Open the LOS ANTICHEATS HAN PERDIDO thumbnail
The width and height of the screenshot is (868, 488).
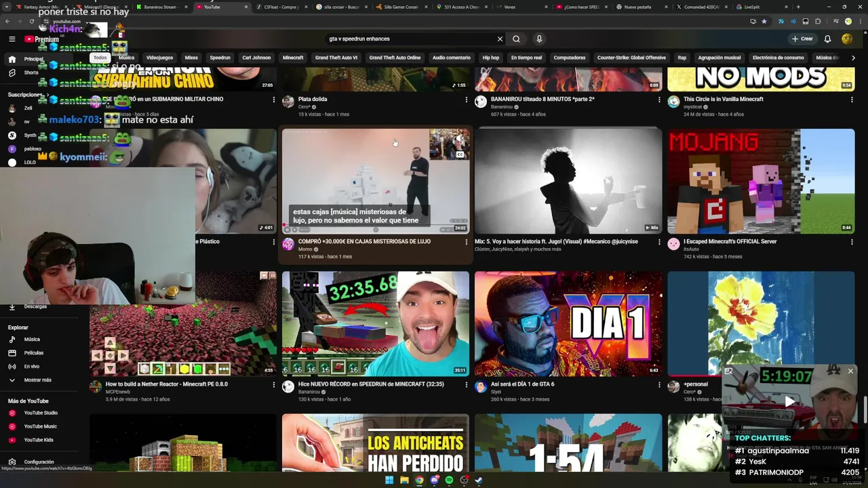coord(376,443)
